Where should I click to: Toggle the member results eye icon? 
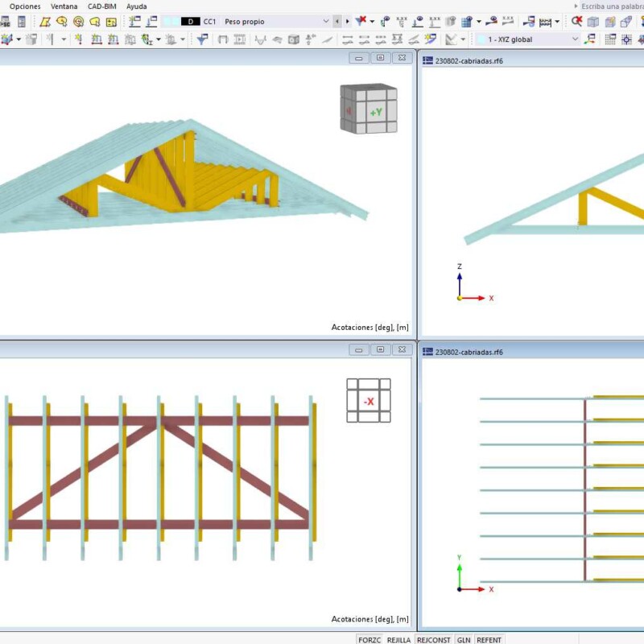click(x=491, y=21)
